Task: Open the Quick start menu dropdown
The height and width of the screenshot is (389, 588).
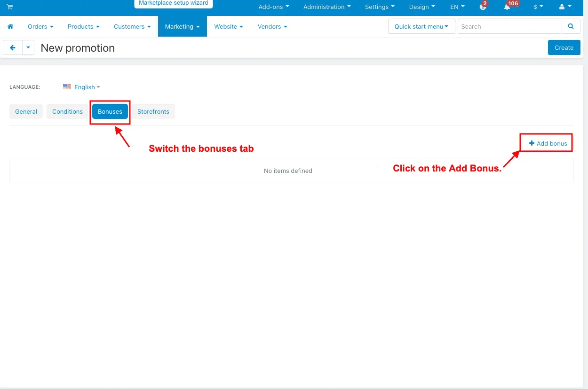Action: pos(421,27)
